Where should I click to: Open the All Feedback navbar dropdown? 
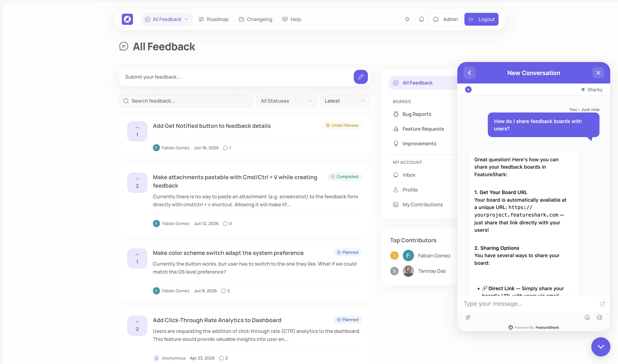click(167, 19)
